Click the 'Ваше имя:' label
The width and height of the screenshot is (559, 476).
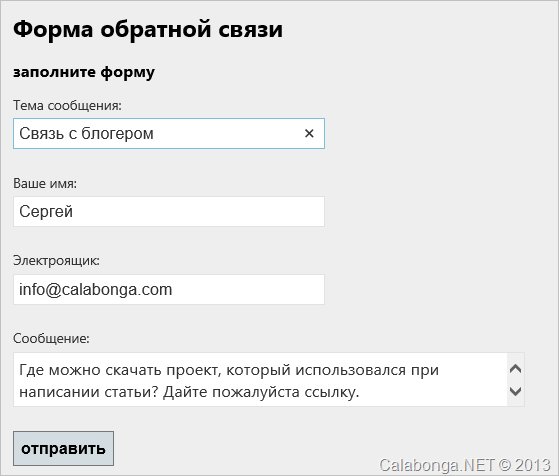tap(45, 183)
